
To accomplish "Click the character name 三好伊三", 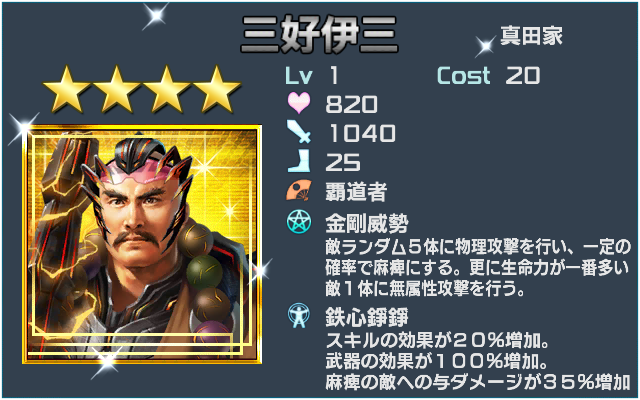I will pyautogui.click(x=319, y=34).
